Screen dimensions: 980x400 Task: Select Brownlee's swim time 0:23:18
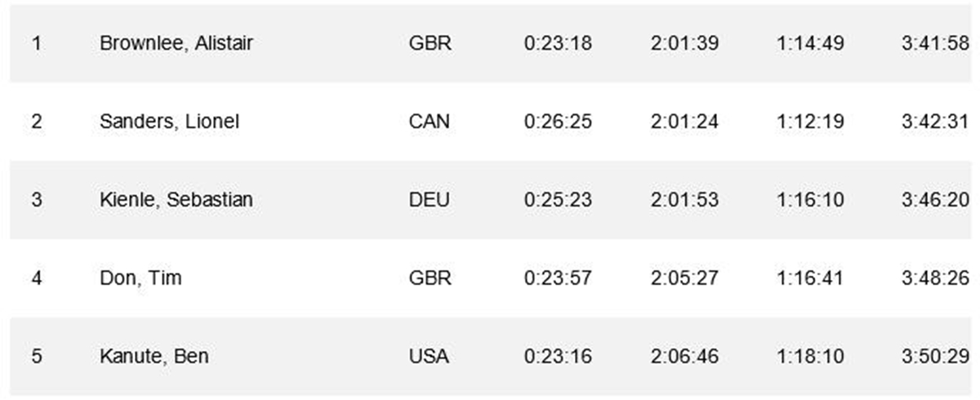coord(558,43)
